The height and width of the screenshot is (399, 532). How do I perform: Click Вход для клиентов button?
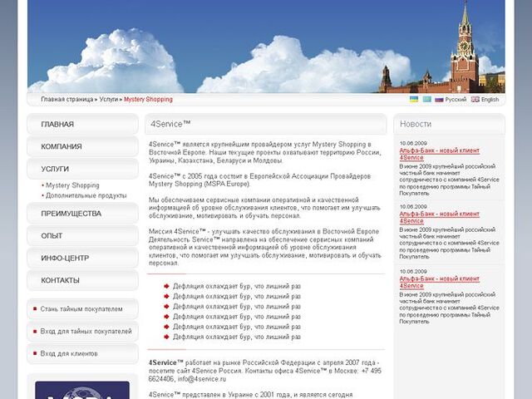82,353
